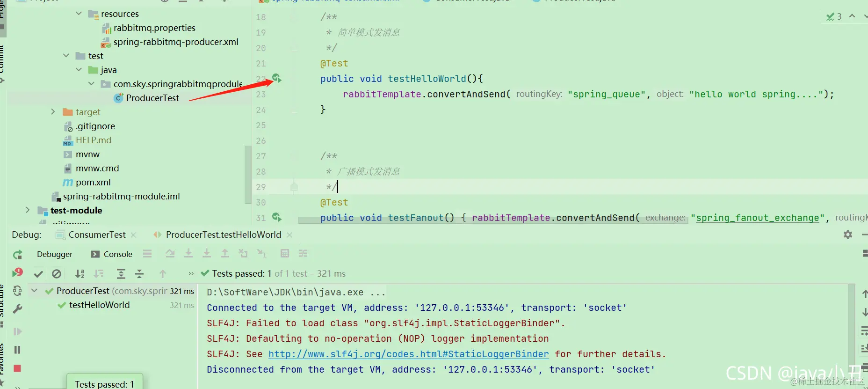Close the ProducerTest.testHelloWorld debug tab
Screen dimensions: 868x389
coord(289,235)
